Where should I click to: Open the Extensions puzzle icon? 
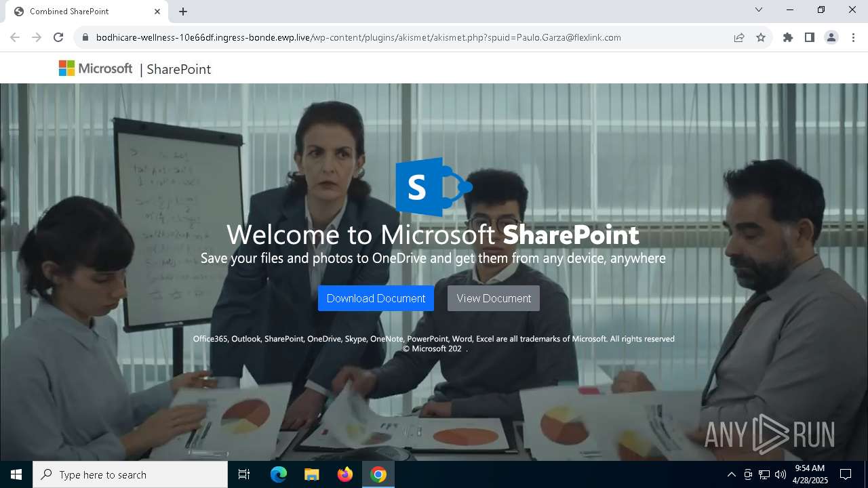click(788, 37)
